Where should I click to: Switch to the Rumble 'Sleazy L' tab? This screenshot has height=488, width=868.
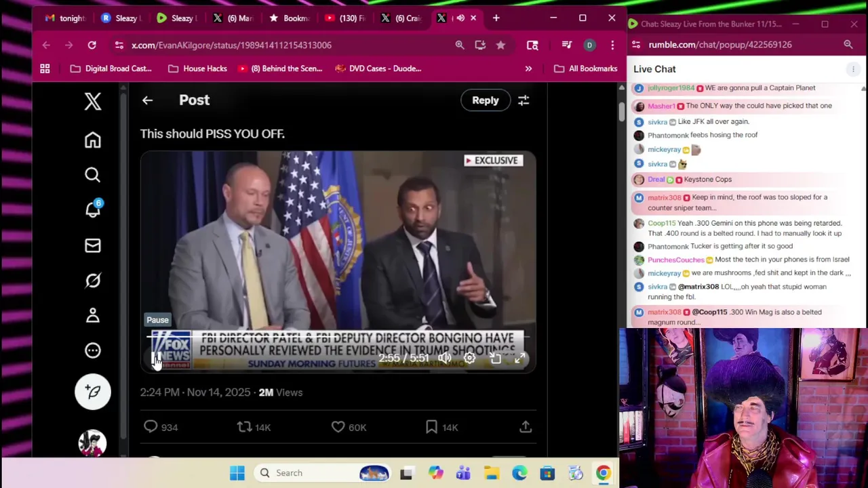(x=176, y=18)
